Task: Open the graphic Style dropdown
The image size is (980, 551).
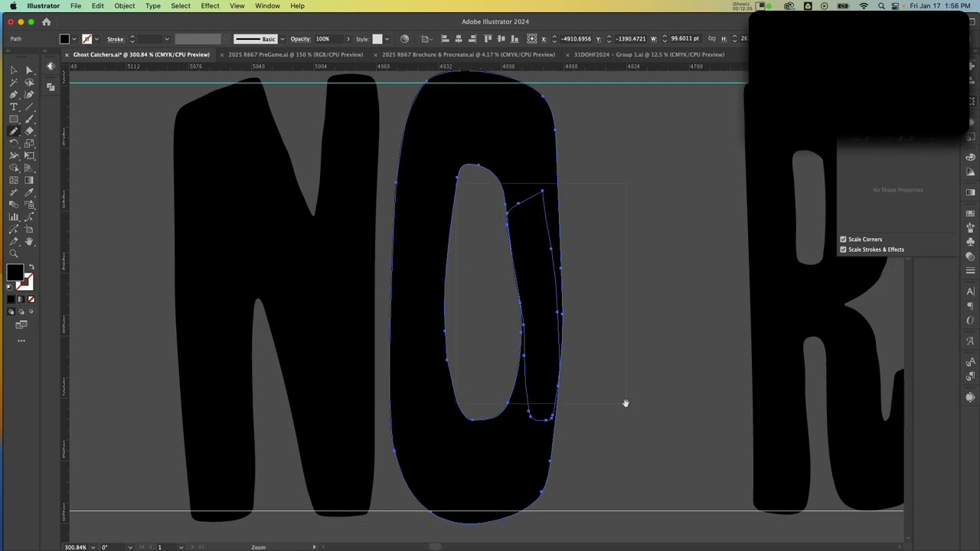Action: click(x=387, y=39)
